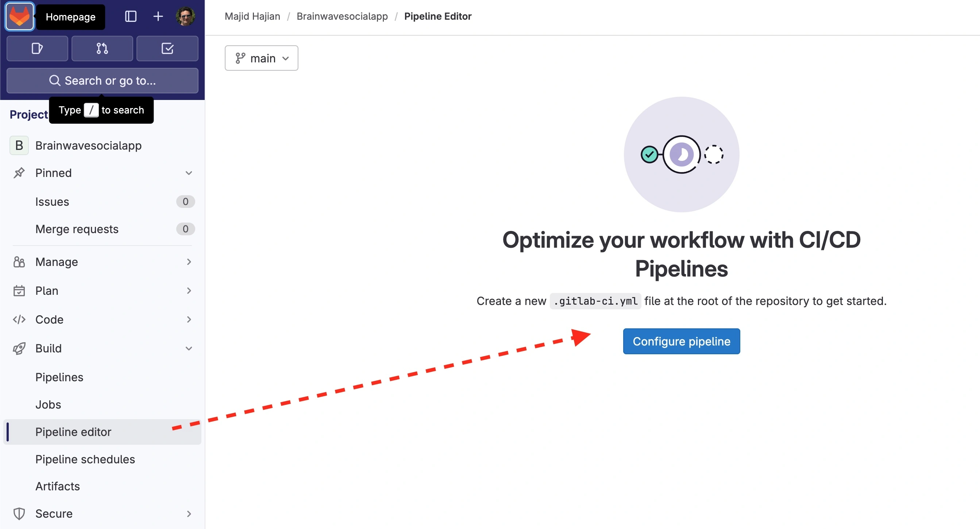Click the Search or go to field
Screen dimensions: 980x529
pyautogui.click(x=102, y=81)
